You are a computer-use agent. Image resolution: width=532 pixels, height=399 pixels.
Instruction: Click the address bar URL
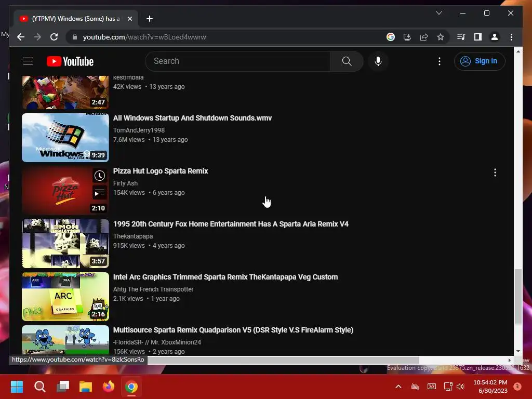144,37
